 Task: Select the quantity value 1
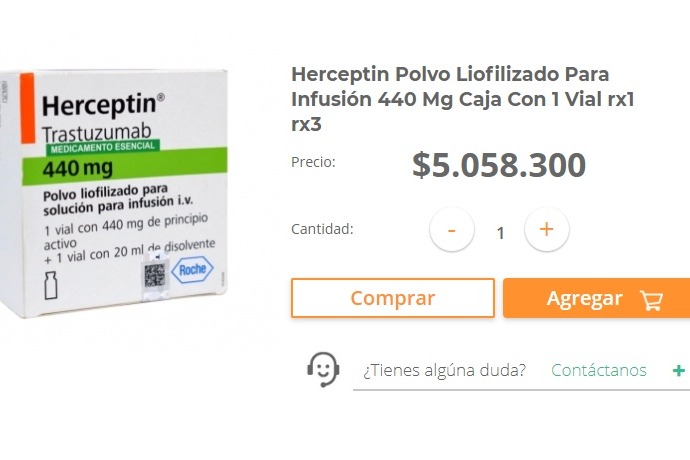coord(500,233)
